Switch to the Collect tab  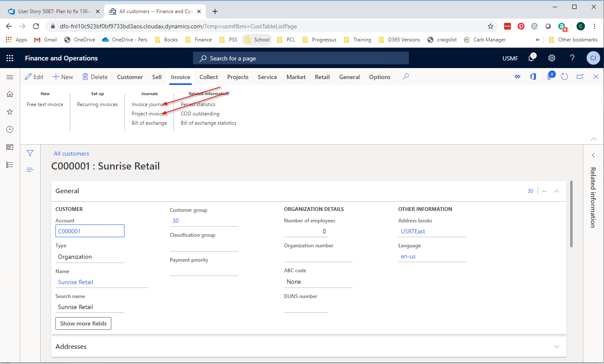[x=208, y=77]
